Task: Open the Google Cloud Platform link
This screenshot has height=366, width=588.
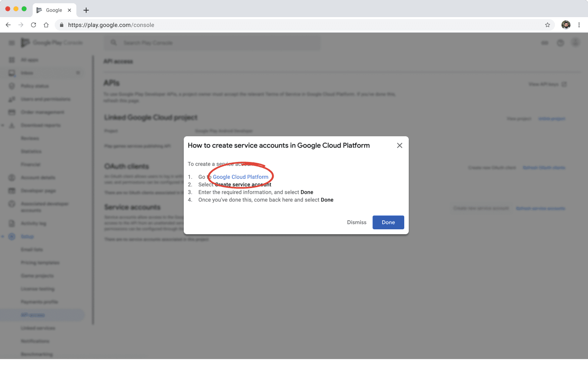Action: [x=241, y=177]
